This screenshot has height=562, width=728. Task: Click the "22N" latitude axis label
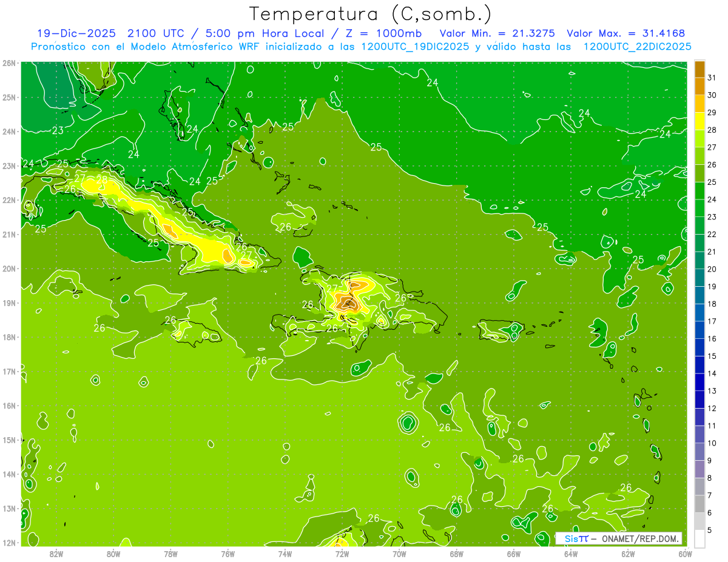9,200
